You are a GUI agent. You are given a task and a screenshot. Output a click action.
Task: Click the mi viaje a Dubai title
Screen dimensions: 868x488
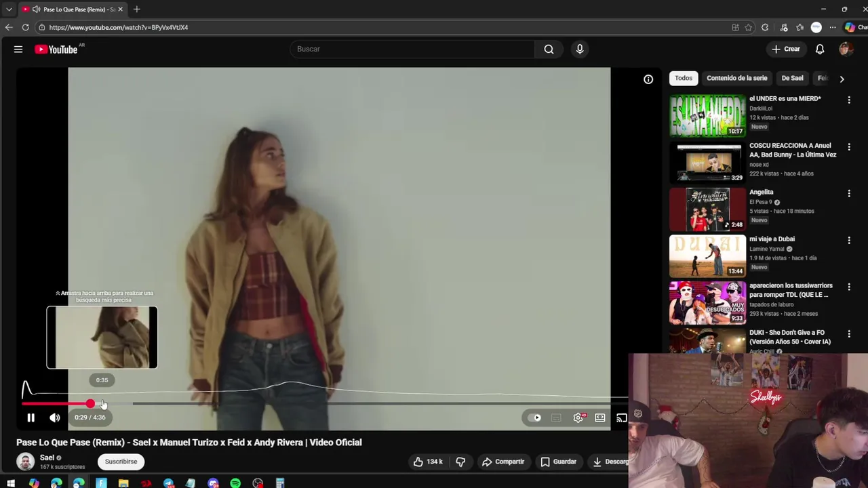tap(772, 239)
